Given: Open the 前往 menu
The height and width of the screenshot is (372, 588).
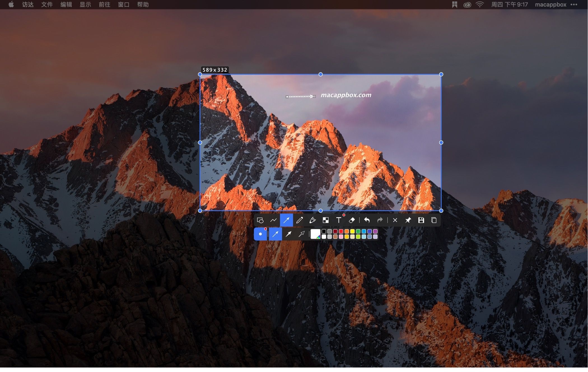Looking at the screenshot, I should (104, 4).
